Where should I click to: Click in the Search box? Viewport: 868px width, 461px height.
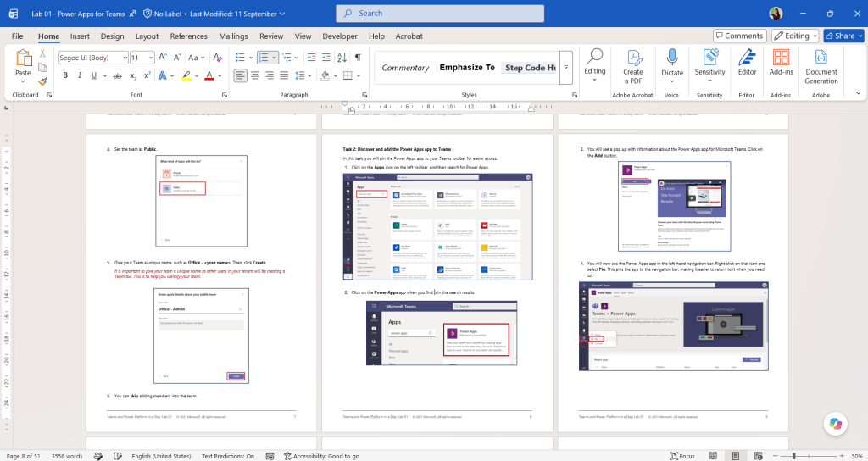click(440, 14)
